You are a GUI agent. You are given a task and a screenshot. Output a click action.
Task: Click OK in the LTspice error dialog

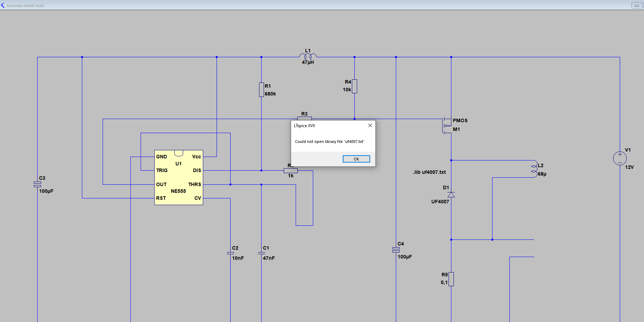(356, 159)
